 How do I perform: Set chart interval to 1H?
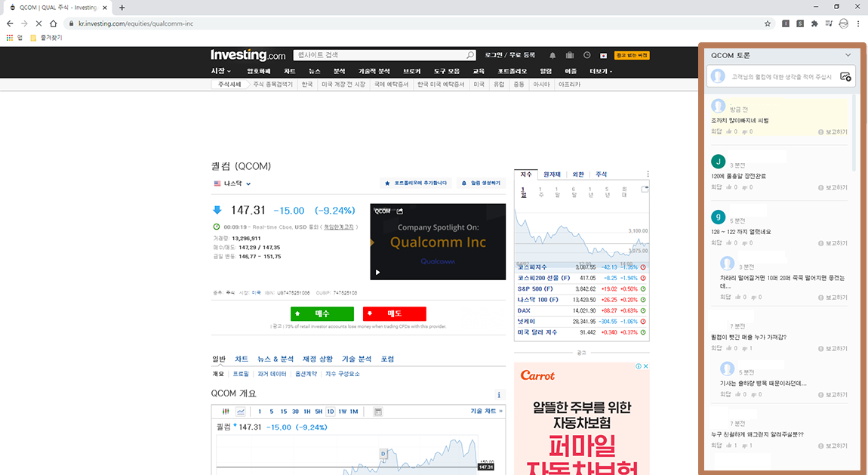point(306,412)
